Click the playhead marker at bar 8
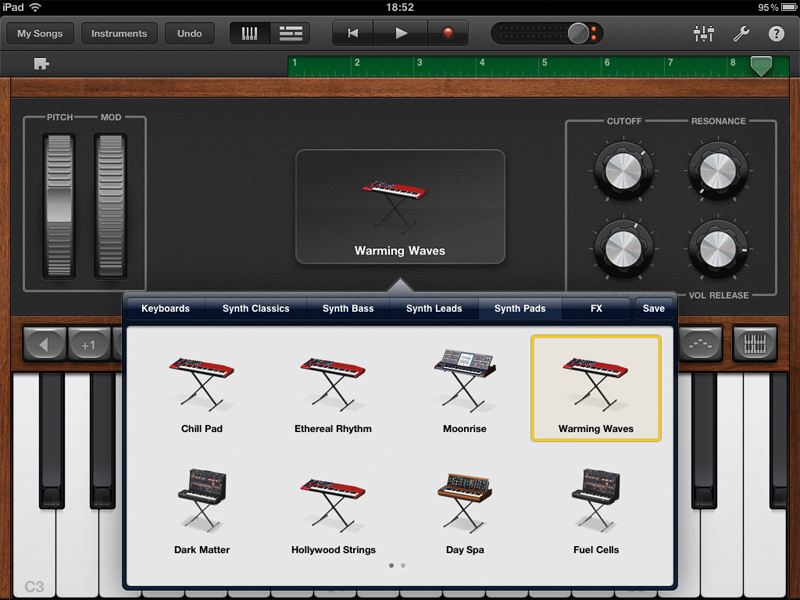The height and width of the screenshot is (600, 800). tap(761, 66)
